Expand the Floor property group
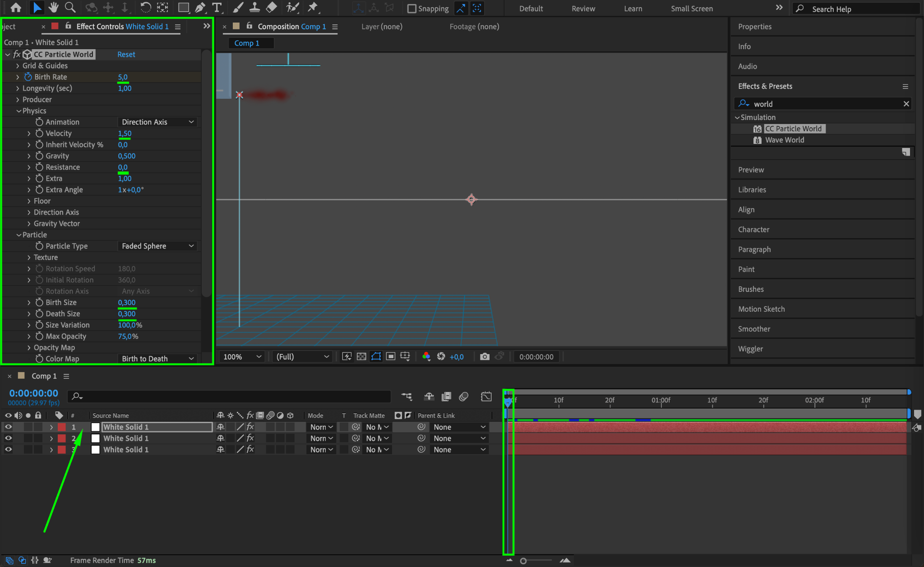 [29, 201]
